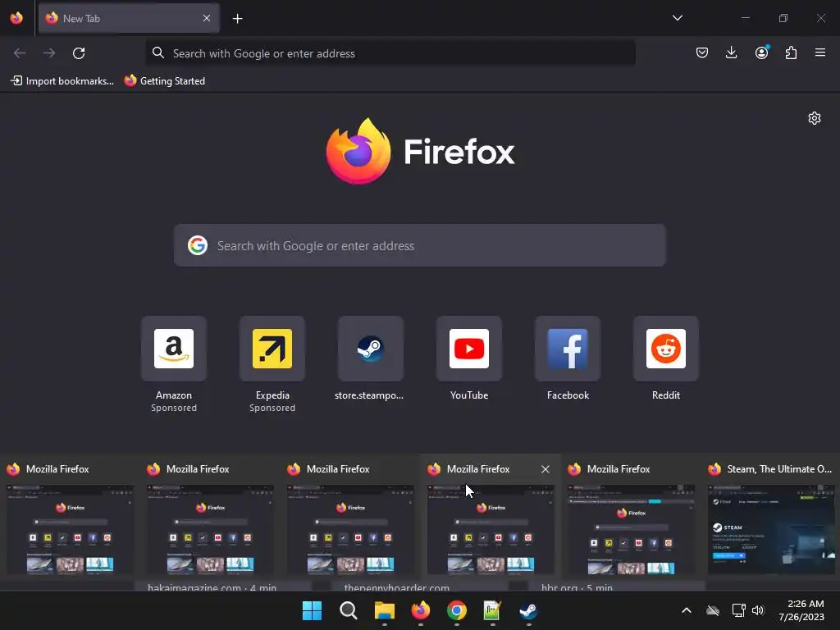Reload the current page
Image resolution: width=840 pixels, height=630 pixels.
(79, 53)
